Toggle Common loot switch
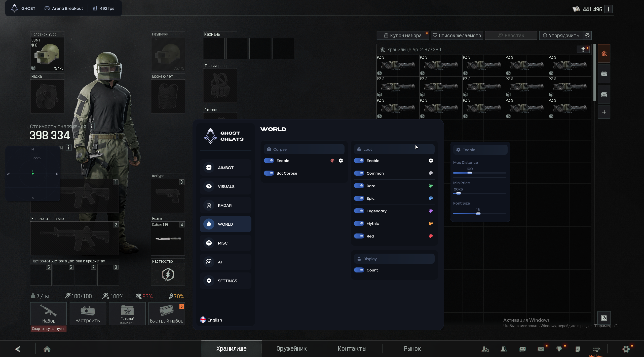The height and width of the screenshot is (357, 644). (x=359, y=173)
